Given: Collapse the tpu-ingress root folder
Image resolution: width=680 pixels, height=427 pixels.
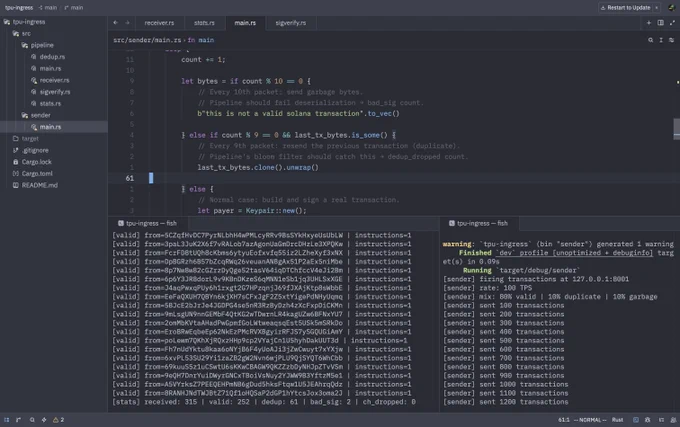Looking at the screenshot, I should pos(54,22).
